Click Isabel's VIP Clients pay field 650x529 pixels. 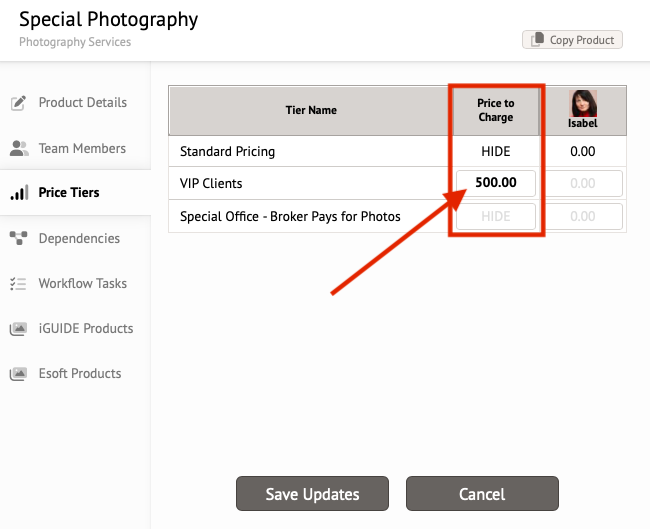583,183
